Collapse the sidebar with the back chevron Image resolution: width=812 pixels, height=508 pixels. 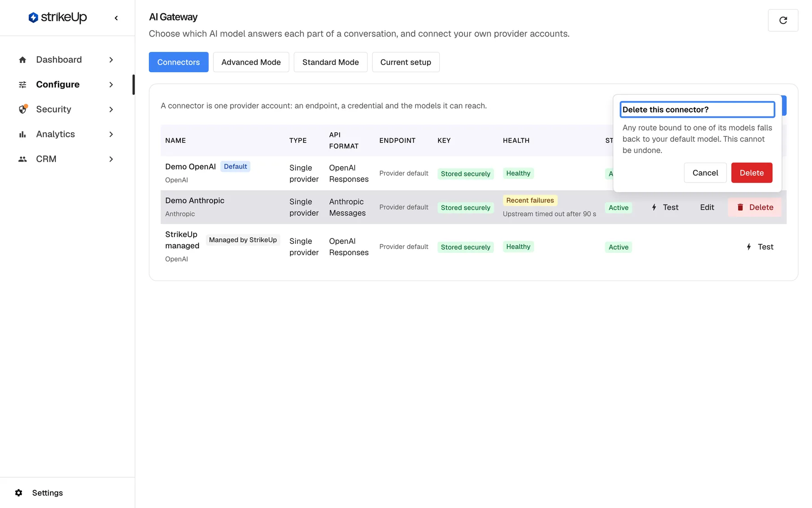click(116, 18)
